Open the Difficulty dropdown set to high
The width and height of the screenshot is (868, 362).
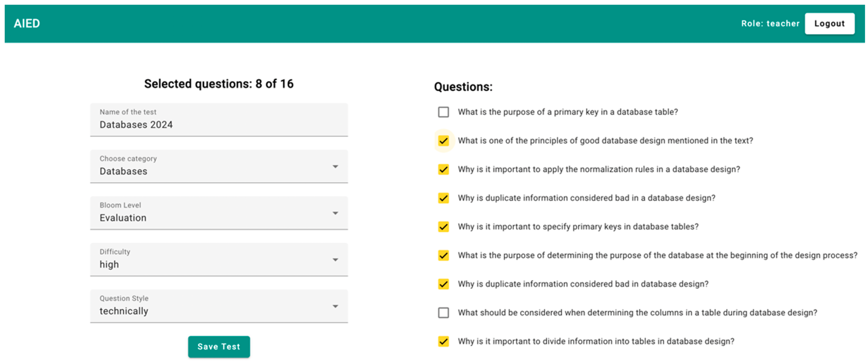[218, 260]
